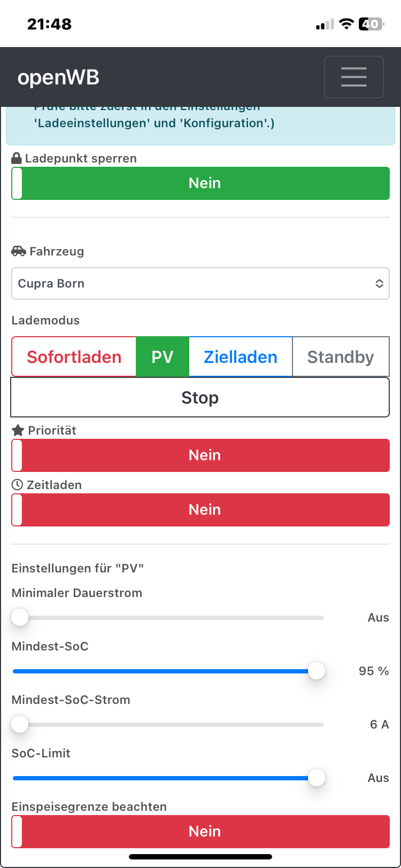Click the clock icon beside Zeitladen
This screenshot has height=868, width=401.
pyautogui.click(x=18, y=485)
